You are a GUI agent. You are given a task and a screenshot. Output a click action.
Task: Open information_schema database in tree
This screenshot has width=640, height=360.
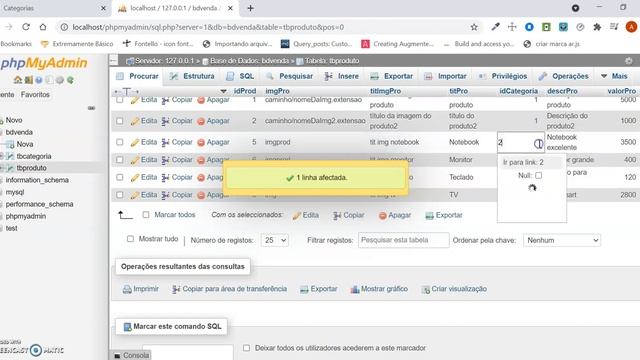tap(37, 180)
